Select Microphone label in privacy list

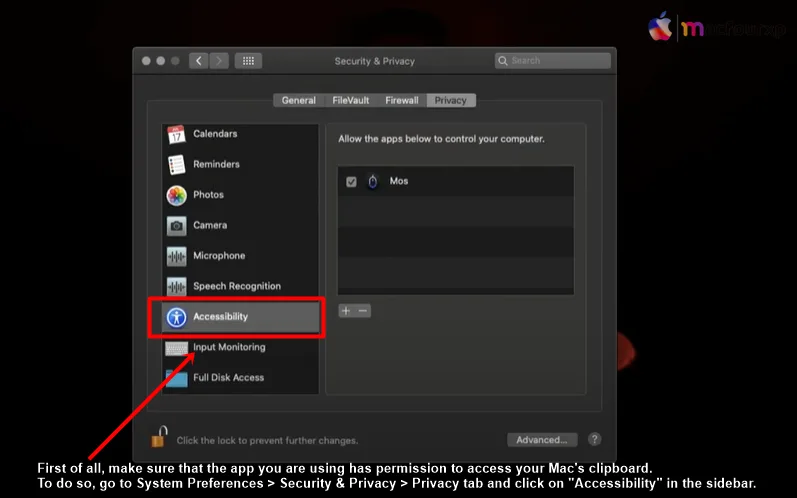(x=219, y=256)
